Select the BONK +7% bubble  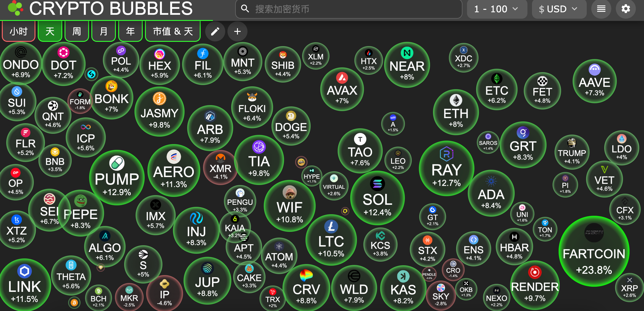click(112, 98)
